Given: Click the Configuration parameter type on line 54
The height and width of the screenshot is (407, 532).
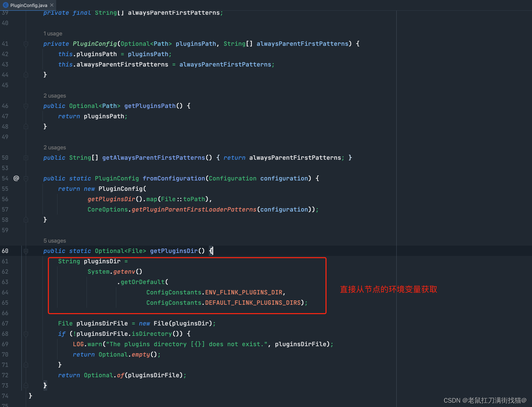Looking at the screenshot, I should pyautogui.click(x=233, y=178).
